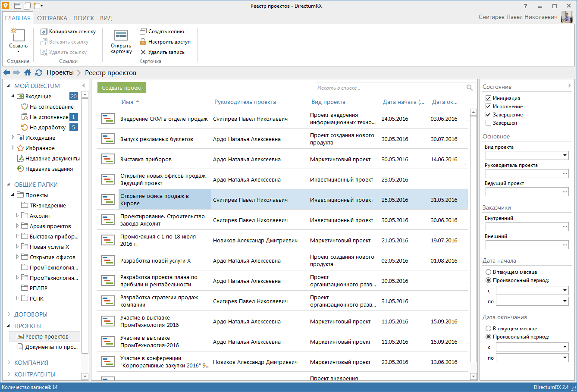
Task: Go to the home icon
Action: [28, 72]
